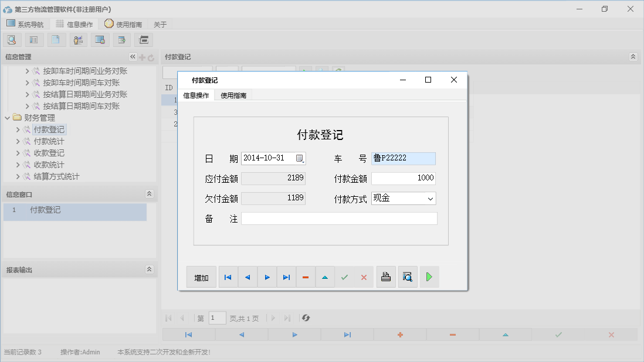
Task: Click the delete record icon in the dialog
Action: [306, 276]
